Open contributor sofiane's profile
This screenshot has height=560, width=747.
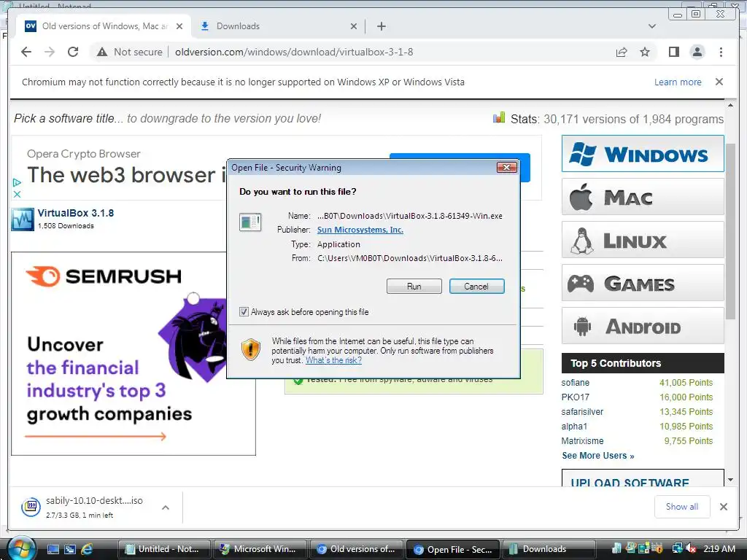pos(575,382)
